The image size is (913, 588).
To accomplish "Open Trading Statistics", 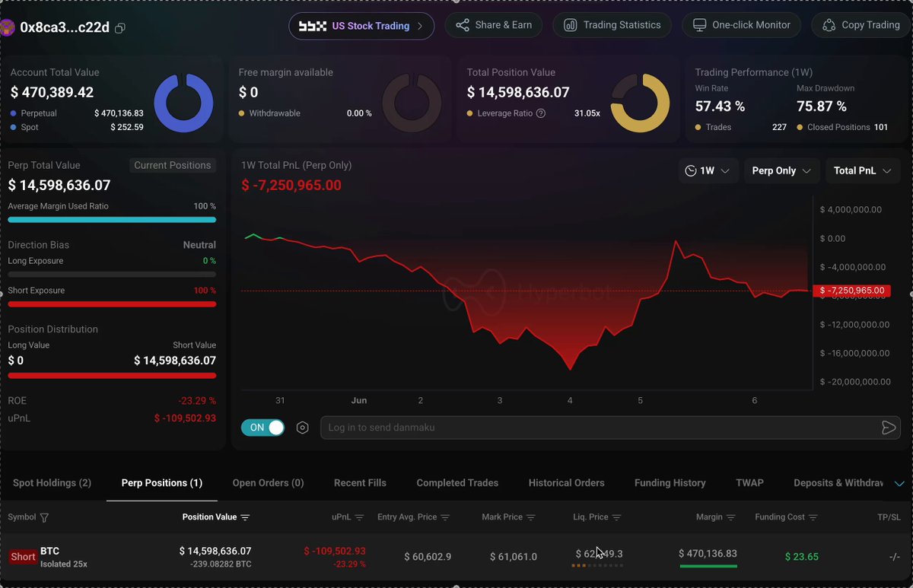I will coord(612,25).
